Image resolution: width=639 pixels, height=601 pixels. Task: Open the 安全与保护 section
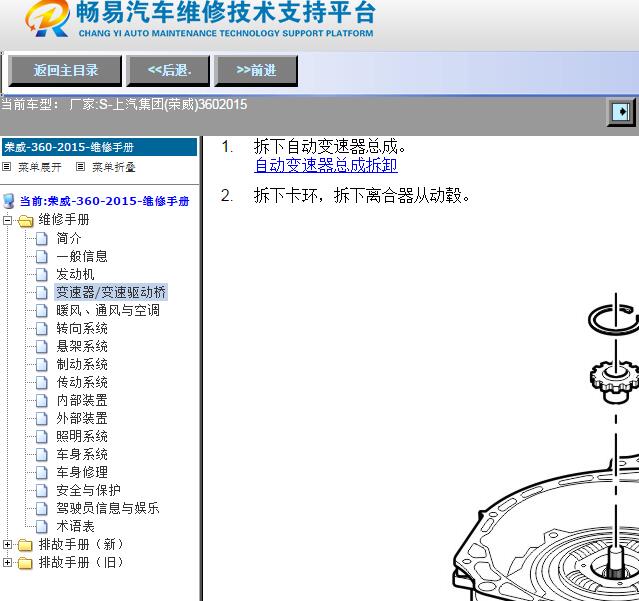tap(88, 490)
